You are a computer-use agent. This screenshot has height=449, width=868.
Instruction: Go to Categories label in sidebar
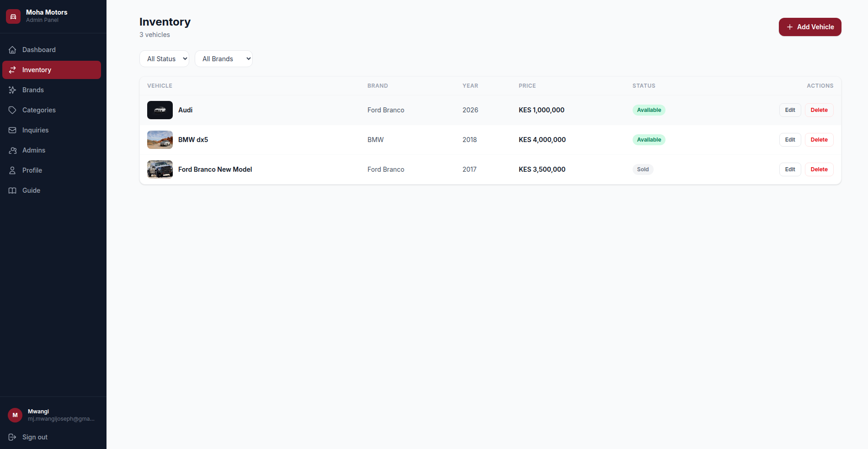[x=39, y=110]
